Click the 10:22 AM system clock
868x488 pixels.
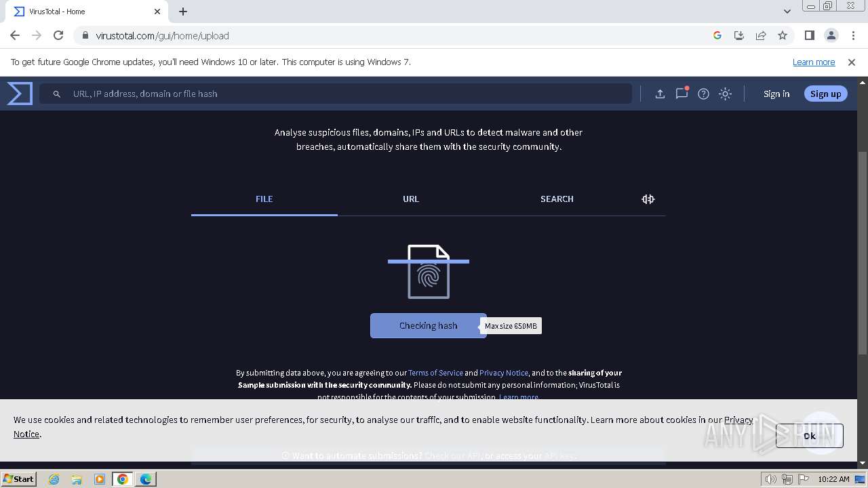(833, 479)
